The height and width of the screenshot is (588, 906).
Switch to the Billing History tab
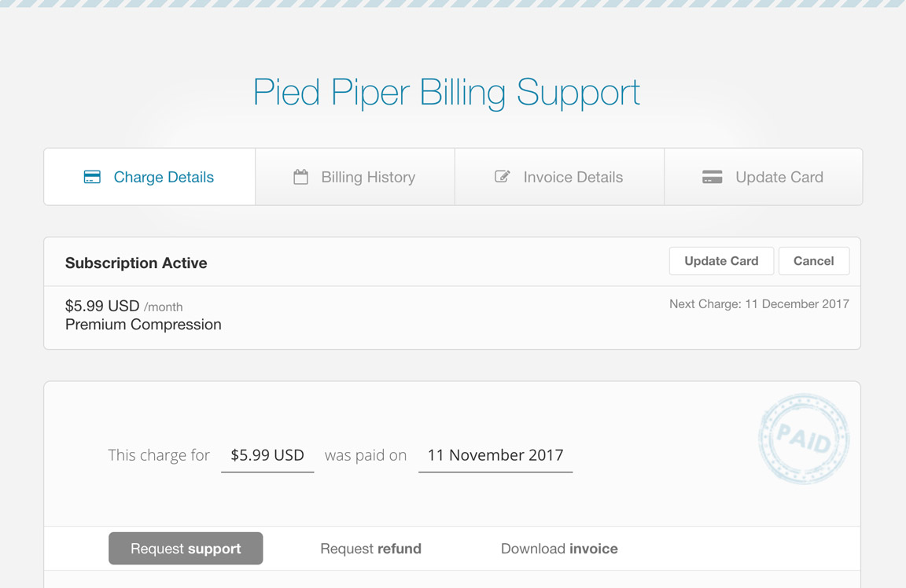click(x=355, y=177)
